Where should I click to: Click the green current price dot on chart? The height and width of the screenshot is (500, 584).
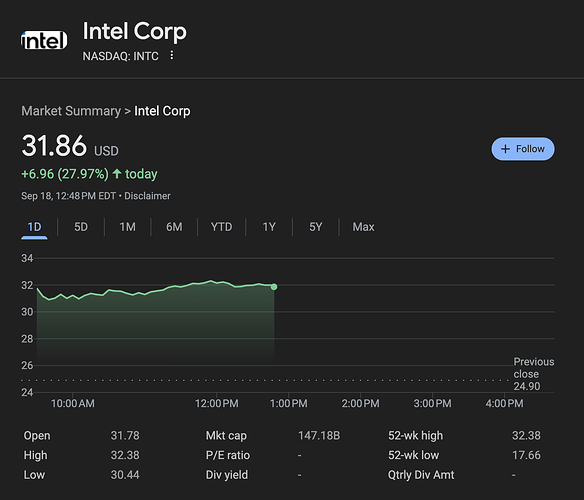coord(274,287)
